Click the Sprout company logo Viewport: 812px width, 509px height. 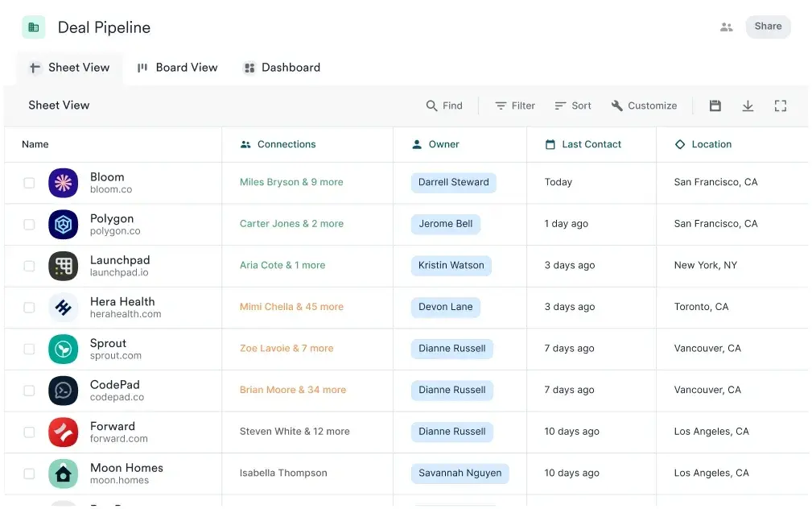(64, 350)
